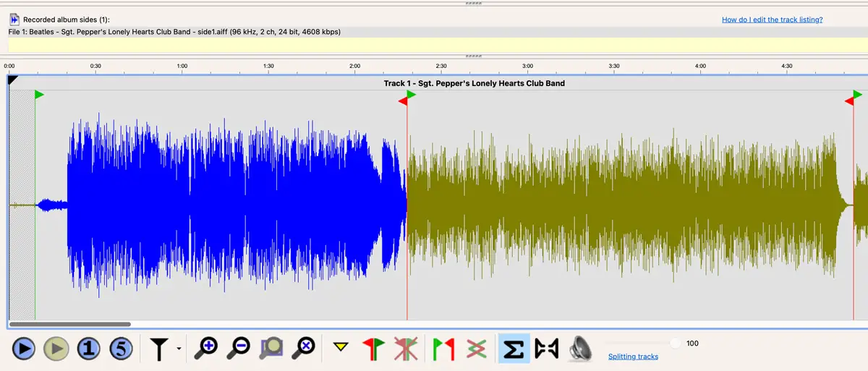This screenshot has width=868, height=371.
Task: Click the volume slider knob at 100
Action: coord(675,344)
